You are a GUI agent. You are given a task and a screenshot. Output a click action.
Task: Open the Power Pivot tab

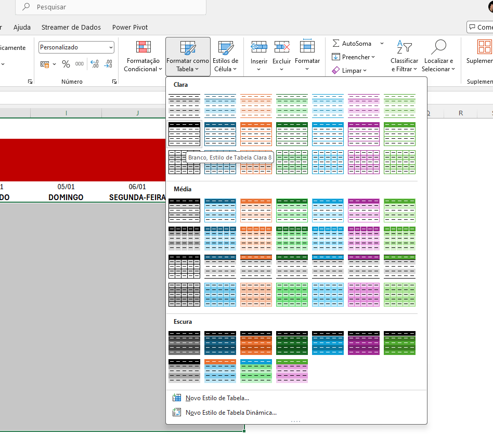(130, 27)
